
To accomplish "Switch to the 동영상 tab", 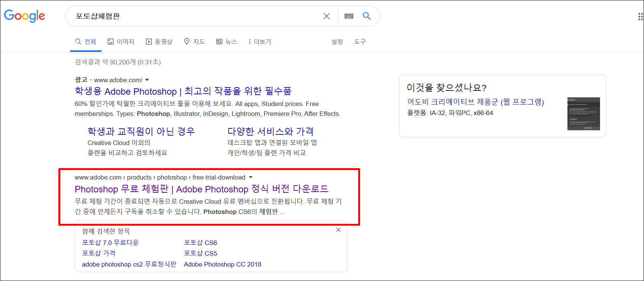I will (x=159, y=42).
